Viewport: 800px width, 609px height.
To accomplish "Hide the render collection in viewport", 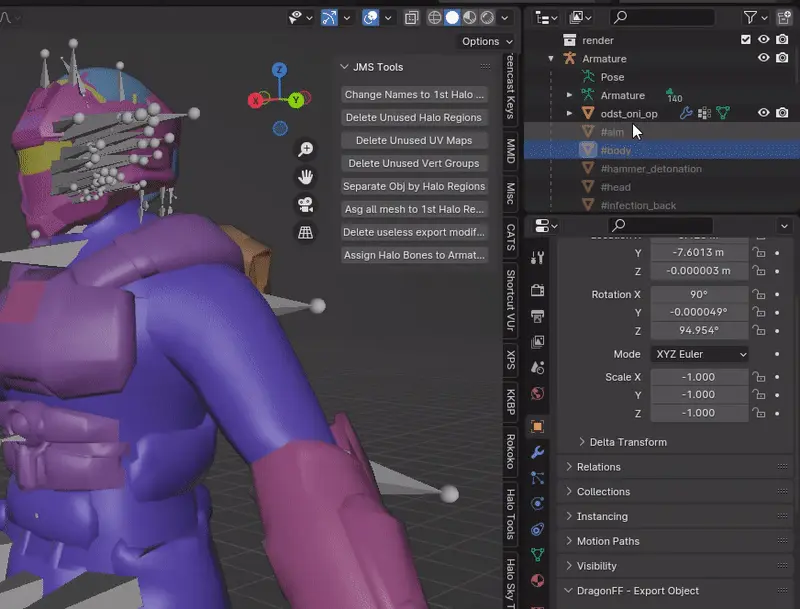I will tap(763, 39).
